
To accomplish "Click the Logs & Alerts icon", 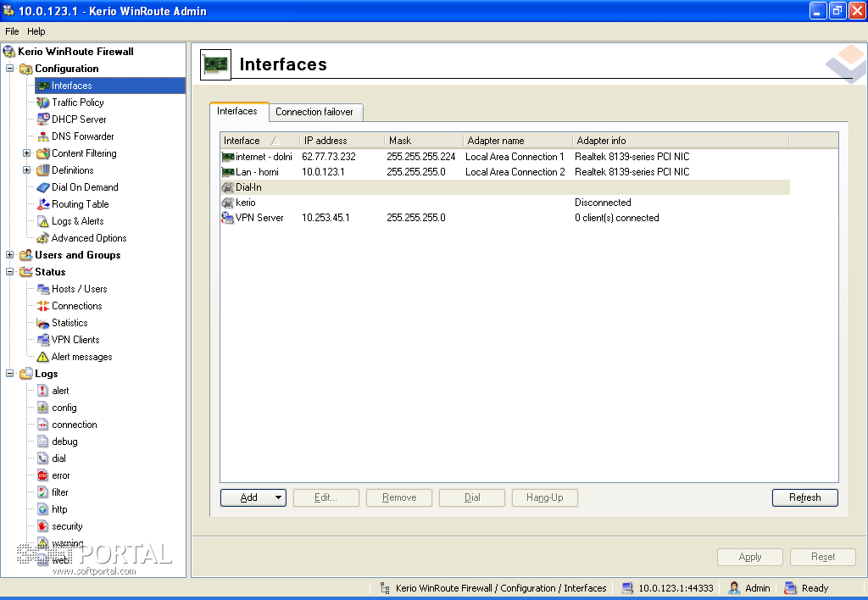I will point(43,221).
